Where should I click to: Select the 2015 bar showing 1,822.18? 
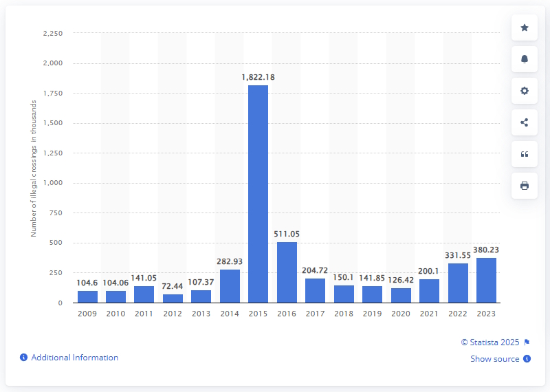(258, 194)
